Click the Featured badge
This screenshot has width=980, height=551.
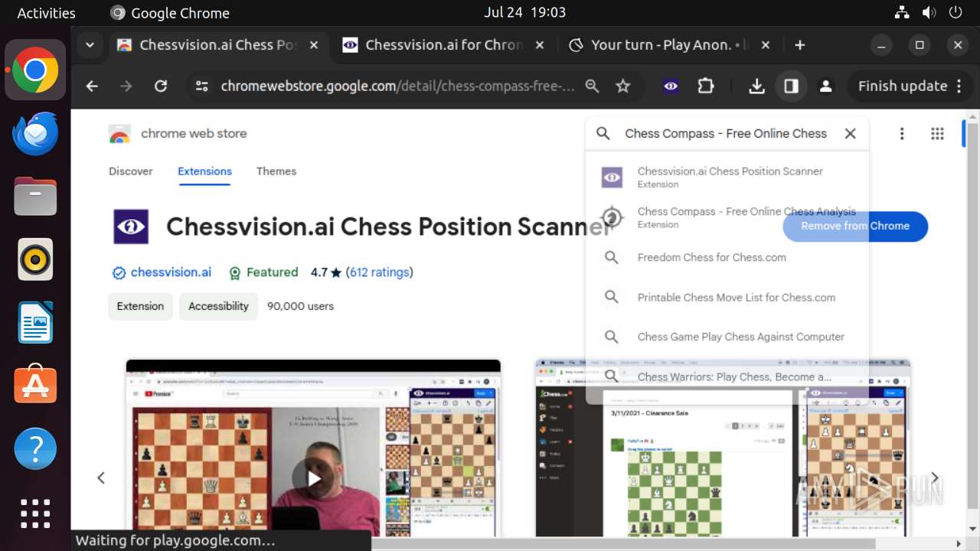(x=263, y=272)
